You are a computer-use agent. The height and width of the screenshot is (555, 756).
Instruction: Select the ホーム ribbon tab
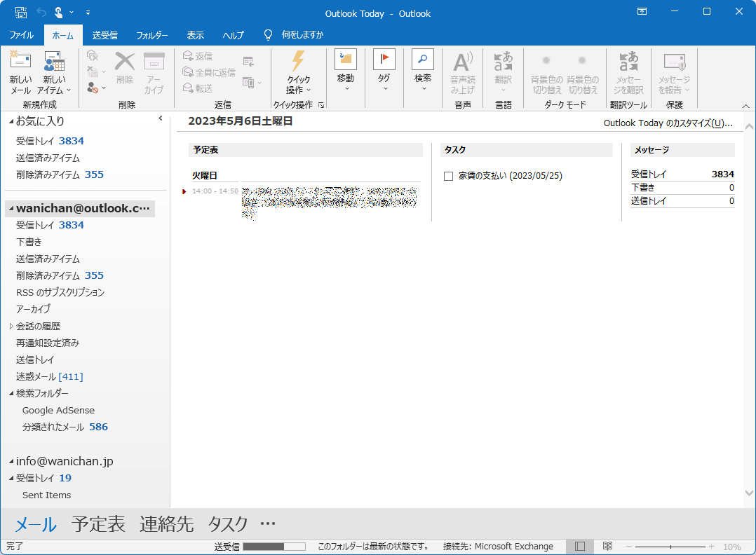coord(63,35)
